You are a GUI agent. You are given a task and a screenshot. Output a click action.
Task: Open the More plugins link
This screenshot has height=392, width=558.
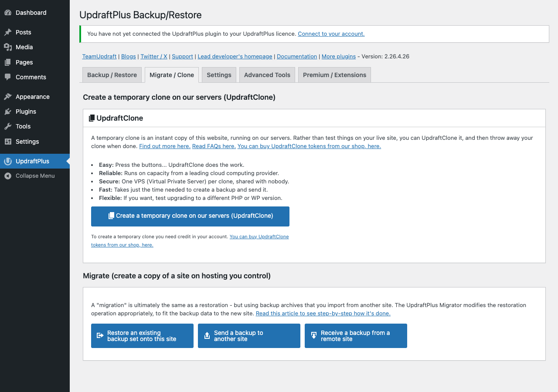339,57
